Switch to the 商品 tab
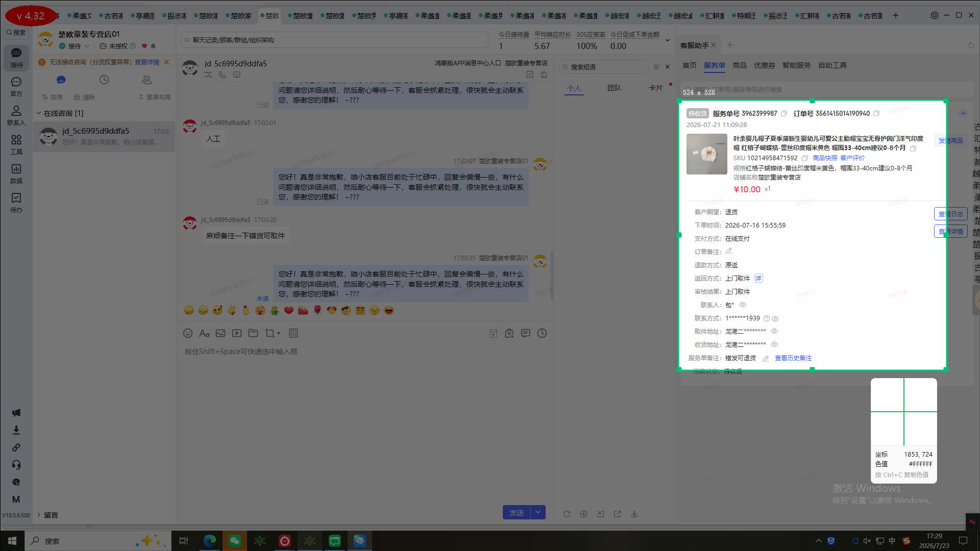The height and width of the screenshot is (551, 980). coord(740,65)
